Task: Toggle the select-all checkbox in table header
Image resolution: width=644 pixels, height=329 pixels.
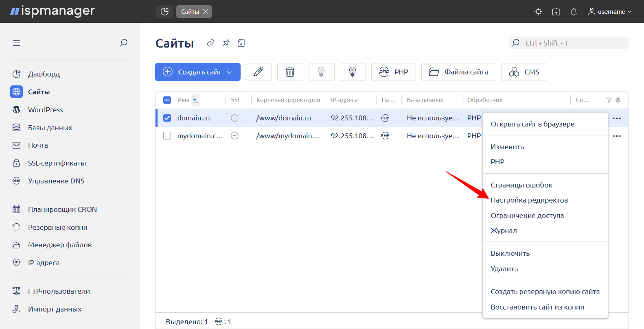Action: [x=167, y=100]
